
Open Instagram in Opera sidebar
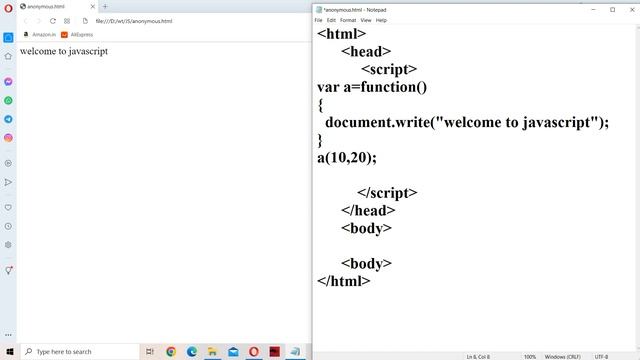8,138
